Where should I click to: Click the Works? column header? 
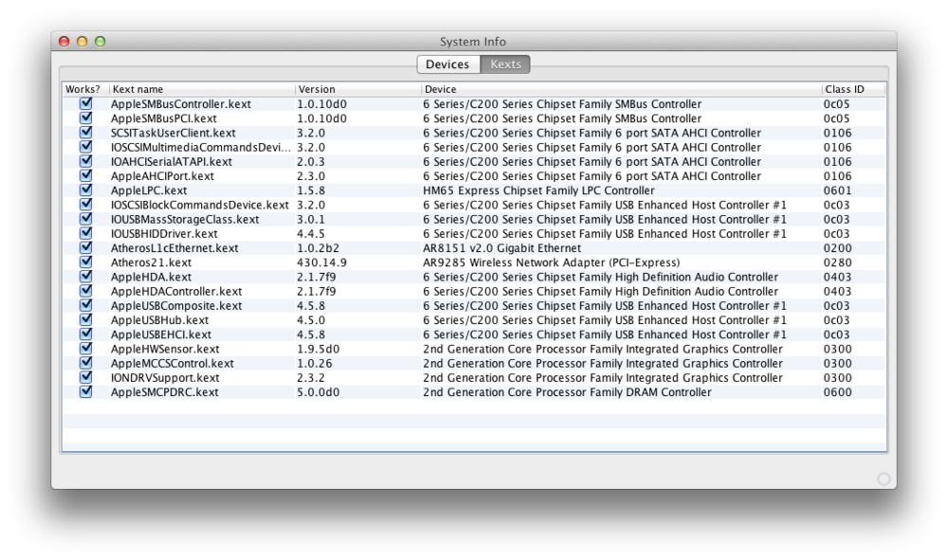pos(83,89)
